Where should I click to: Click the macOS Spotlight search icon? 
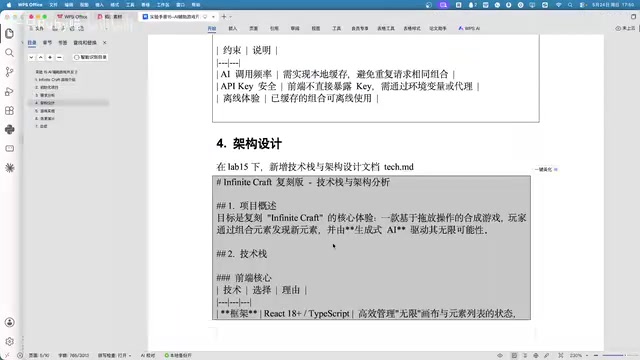click(570, 5)
